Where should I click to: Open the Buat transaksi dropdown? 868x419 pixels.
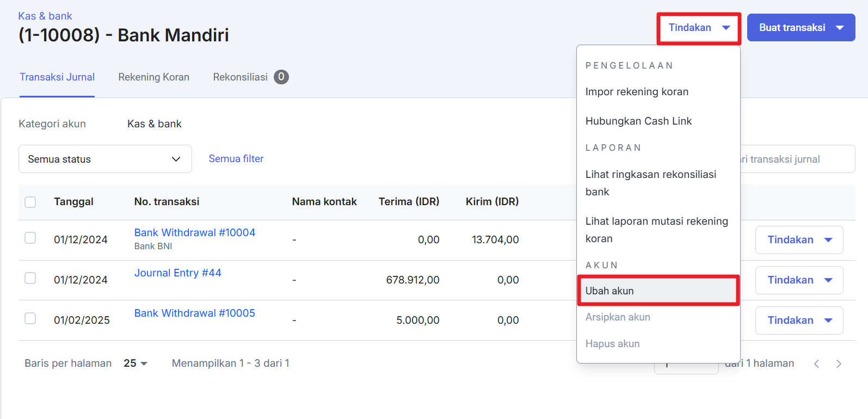pyautogui.click(x=801, y=28)
